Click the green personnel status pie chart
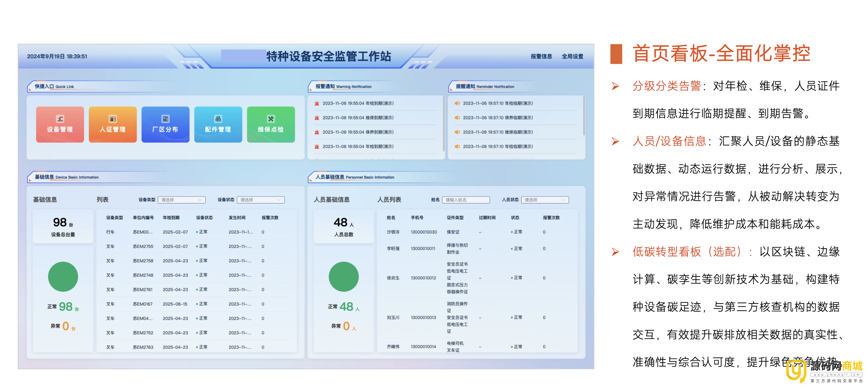This screenshot has width=868, height=389. [343, 277]
